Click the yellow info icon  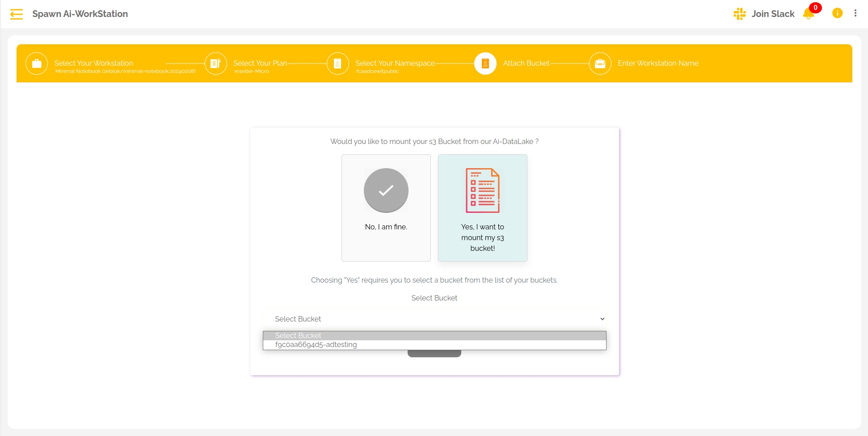[x=837, y=13]
